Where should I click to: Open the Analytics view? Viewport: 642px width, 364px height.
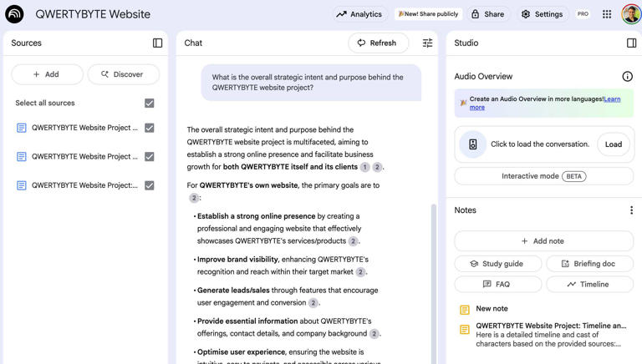(x=359, y=14)
